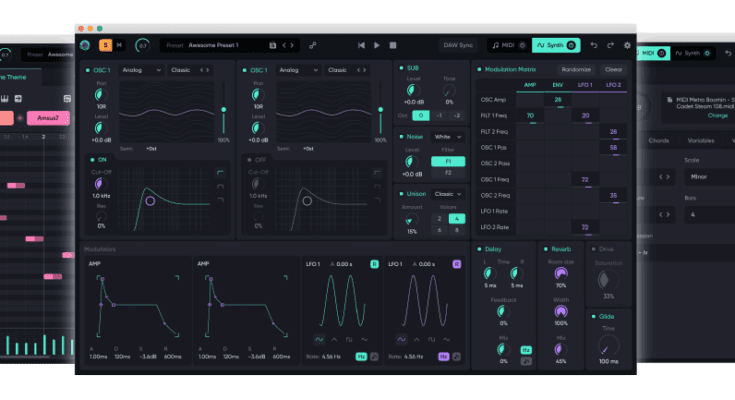Enable the second filter labeled OFF
The width and height of the screenshot is (735, 400).
248,159
